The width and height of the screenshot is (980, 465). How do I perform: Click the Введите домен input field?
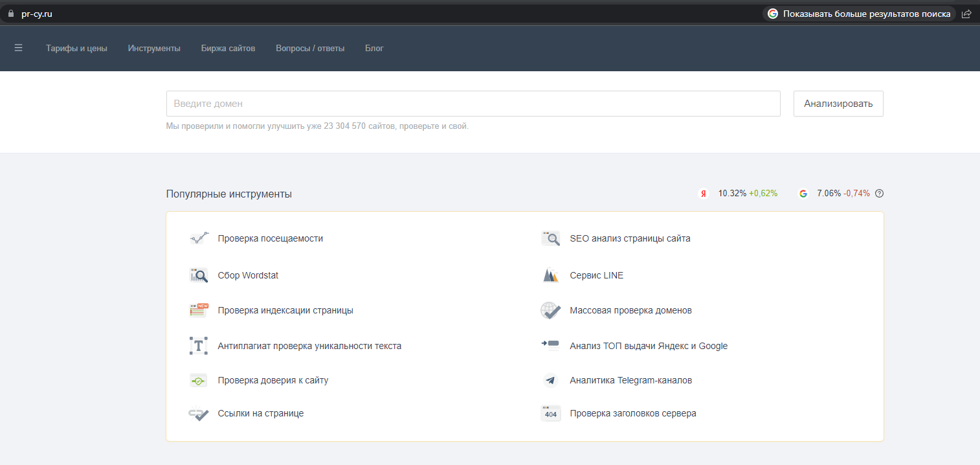click(473, 104)
